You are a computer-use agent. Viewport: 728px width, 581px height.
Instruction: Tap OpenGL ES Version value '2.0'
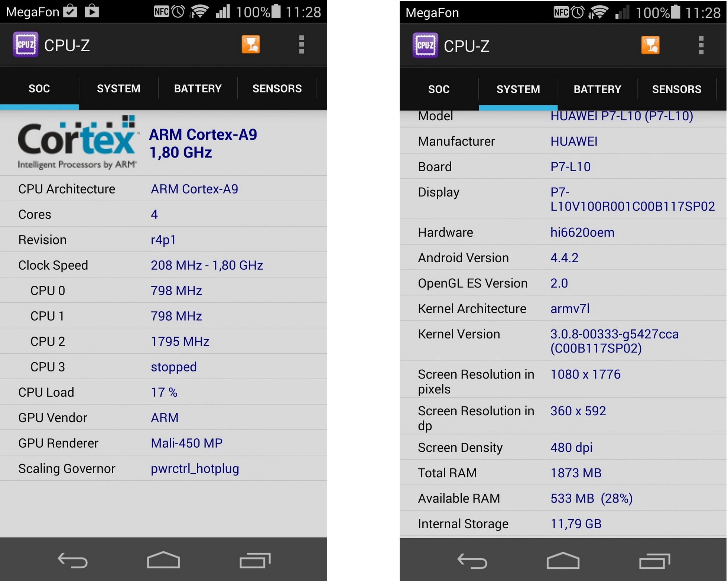coord(559,283)
